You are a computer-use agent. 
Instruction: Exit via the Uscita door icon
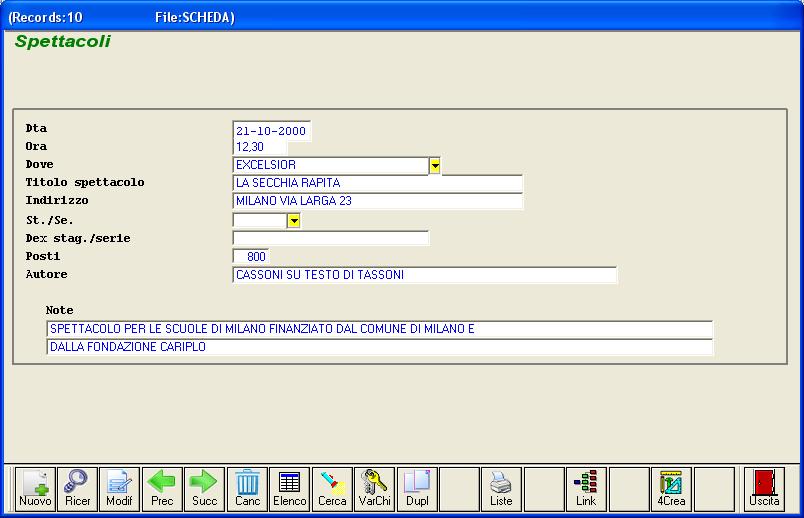point(764,489)
